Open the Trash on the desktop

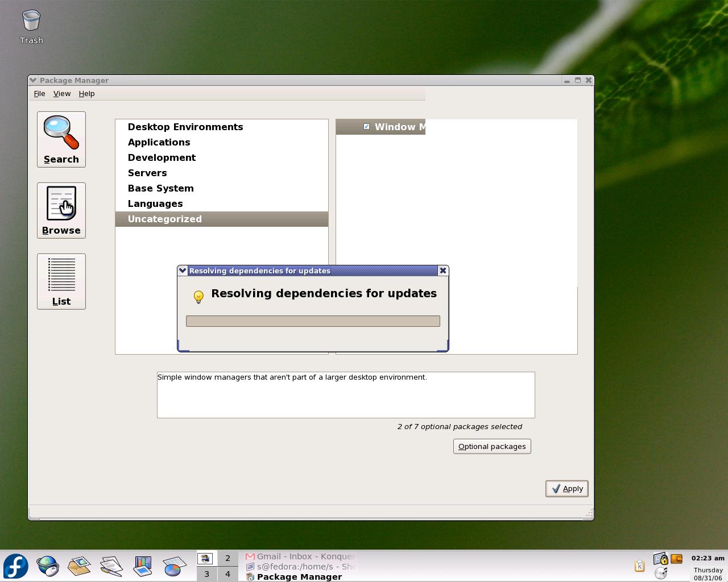[x=31, y=27]
